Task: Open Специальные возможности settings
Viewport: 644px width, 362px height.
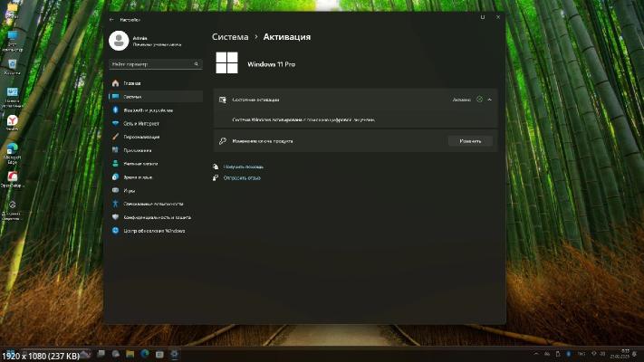Action: click(156, 204)
